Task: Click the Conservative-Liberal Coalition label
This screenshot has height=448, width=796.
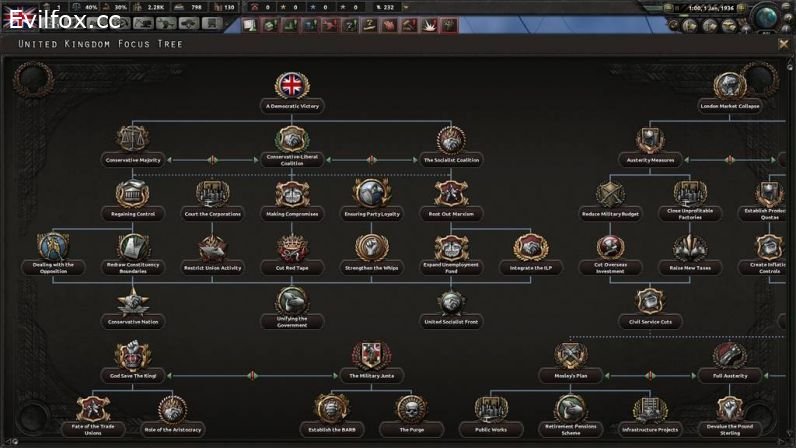Action: point(292,159)
